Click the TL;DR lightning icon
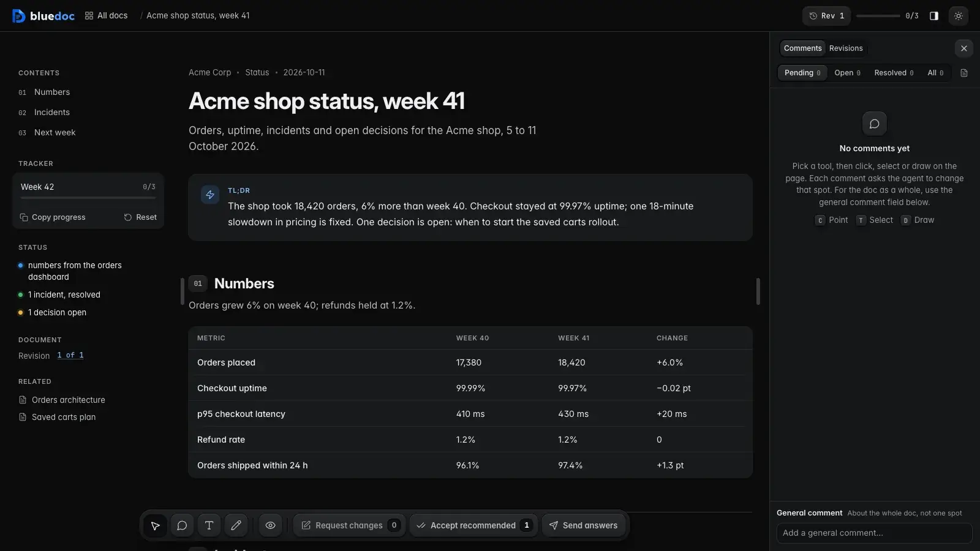 tap(210, 195)
